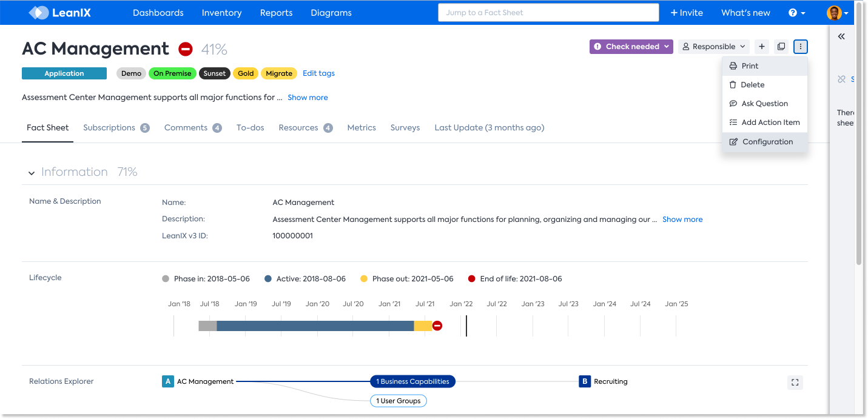This screenshot has height=419, width=868.
Task: Click the B icon next to Recruiting
Action: 585,381
